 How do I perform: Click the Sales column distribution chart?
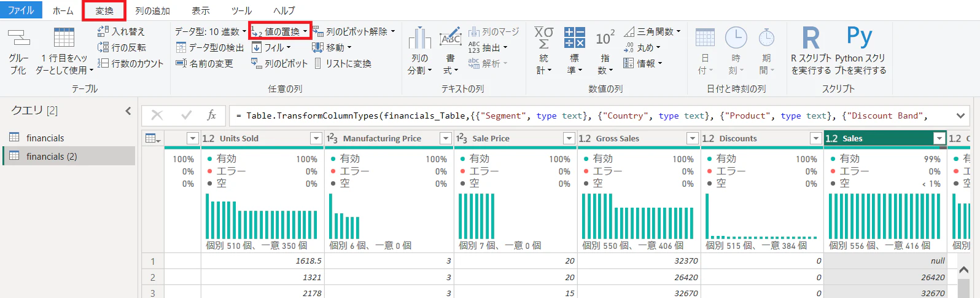(884, 216)
